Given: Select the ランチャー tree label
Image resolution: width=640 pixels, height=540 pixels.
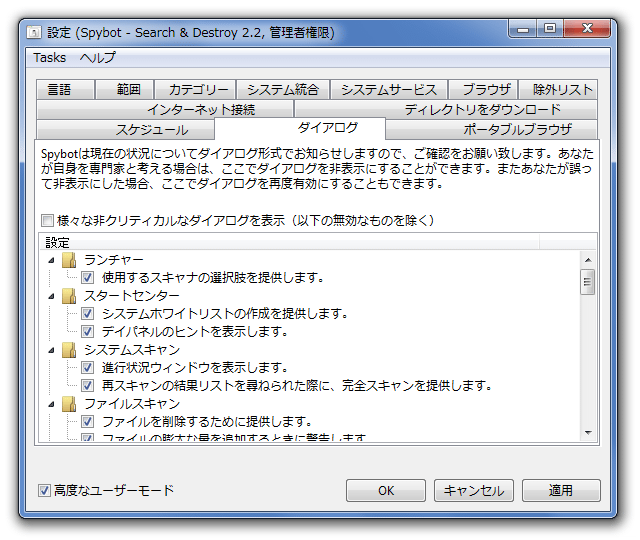Looking at the screenshot, I should (x=113, y=260).
